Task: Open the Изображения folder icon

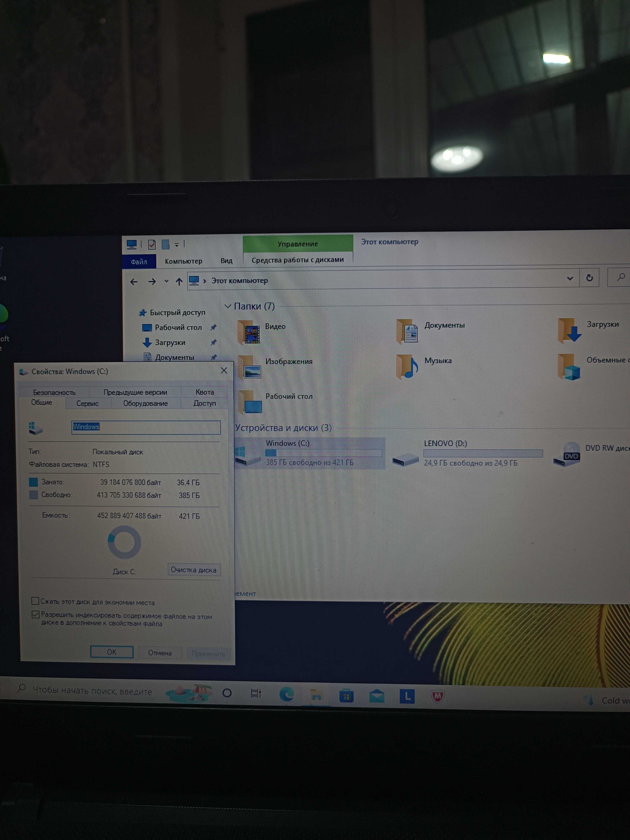Action: coord(249,367)
